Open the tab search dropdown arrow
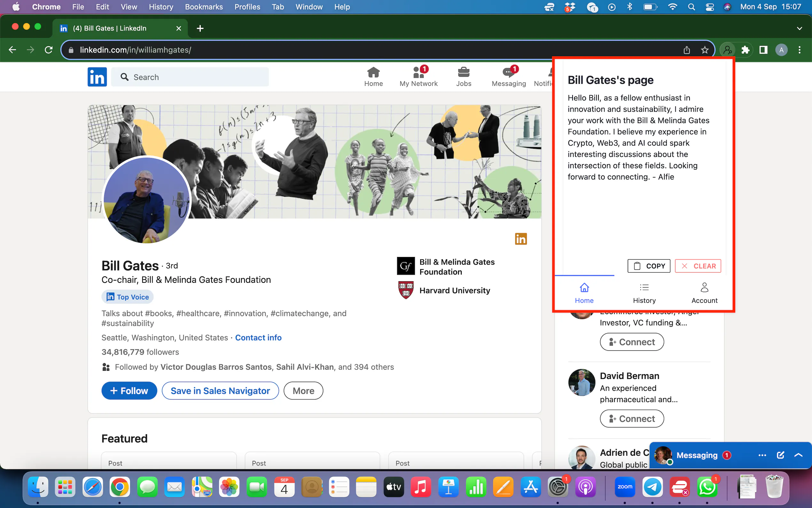 (x=799, y=28)
